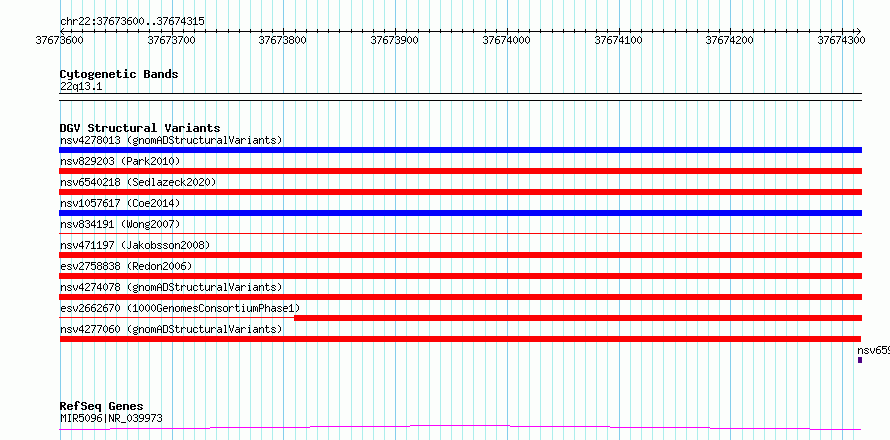Open the nsv4277060 gnomADStructuralVariants label
890x440 pixels.
tap(171, 329)
